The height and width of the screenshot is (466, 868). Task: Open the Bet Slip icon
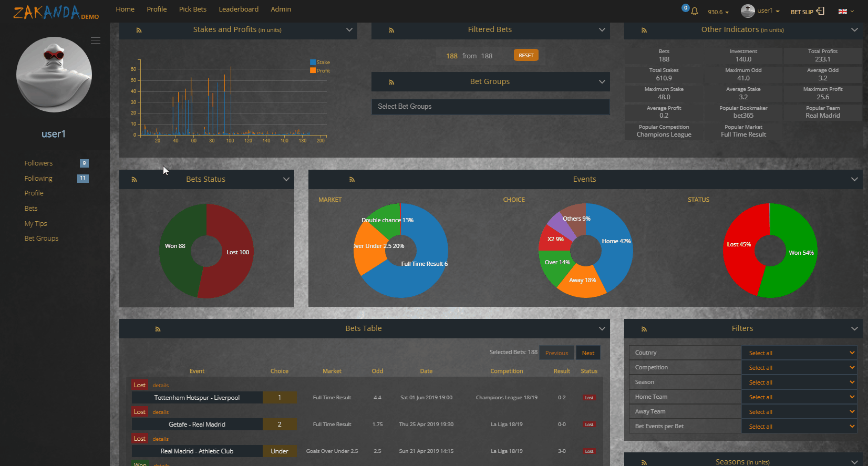click(x=820, y=11)
